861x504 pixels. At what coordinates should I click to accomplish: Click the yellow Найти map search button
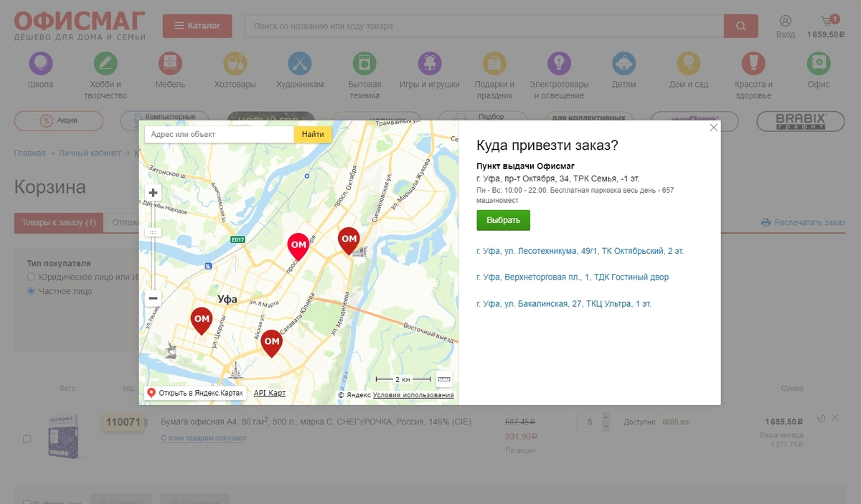click(313, 134)
